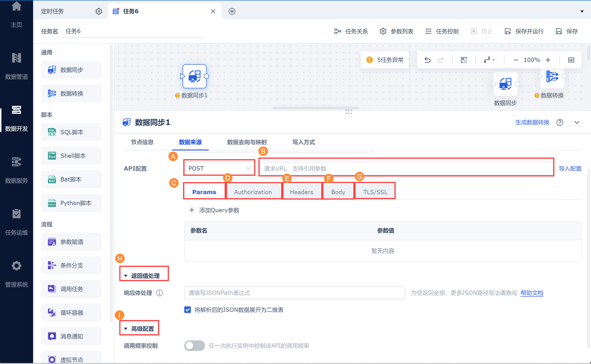Screen dimensions: 591x364
Task: Add a new tab with plus icon
Action: pyautogui.click(x=231, y=11)
